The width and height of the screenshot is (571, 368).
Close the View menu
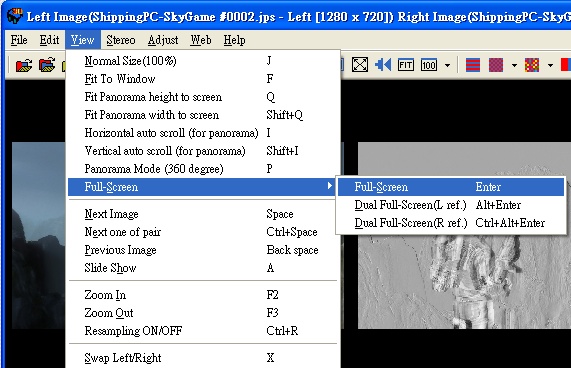82,40
